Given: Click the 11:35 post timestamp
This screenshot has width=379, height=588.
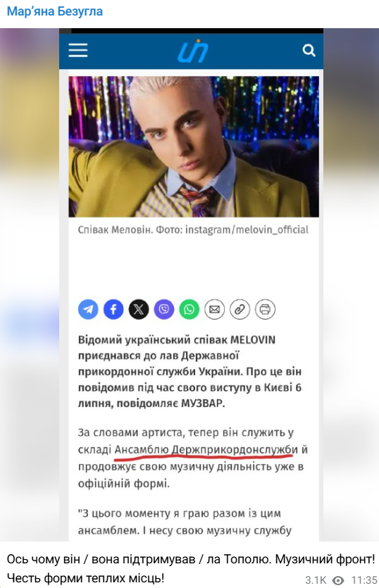Looking at the screenshot, I should [x=364, y=580].
